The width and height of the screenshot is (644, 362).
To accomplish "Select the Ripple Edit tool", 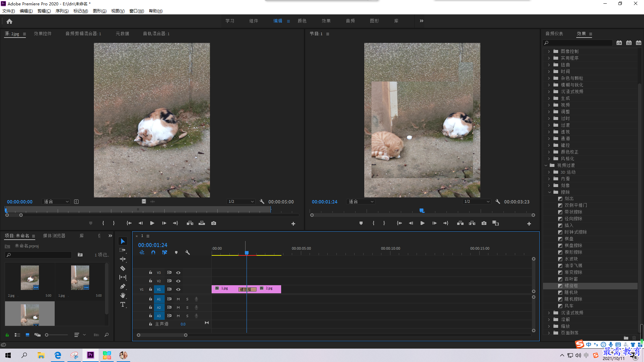I will pyautogui.click(x=123, y=259).
